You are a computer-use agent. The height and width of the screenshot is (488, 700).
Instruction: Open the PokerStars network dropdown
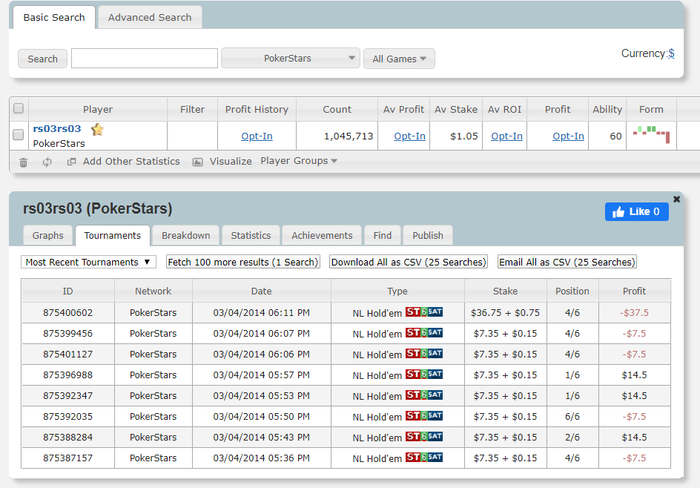[x=291, y=58]
